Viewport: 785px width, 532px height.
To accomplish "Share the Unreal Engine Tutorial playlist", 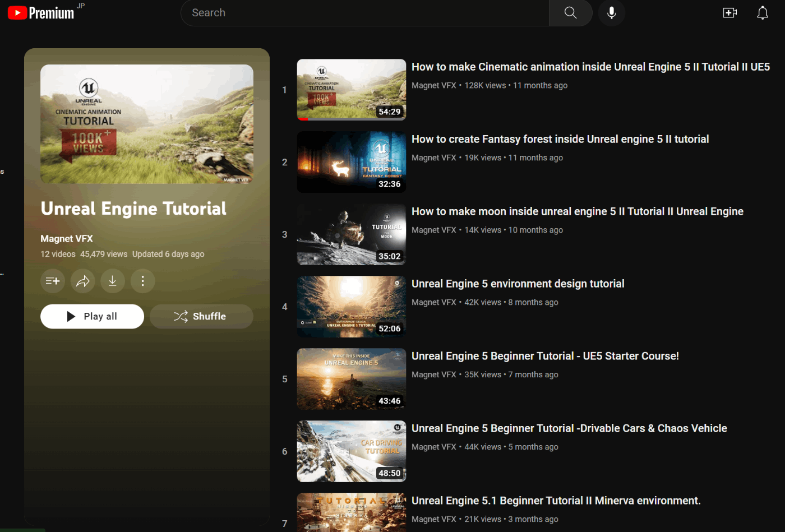I will 83,281.
